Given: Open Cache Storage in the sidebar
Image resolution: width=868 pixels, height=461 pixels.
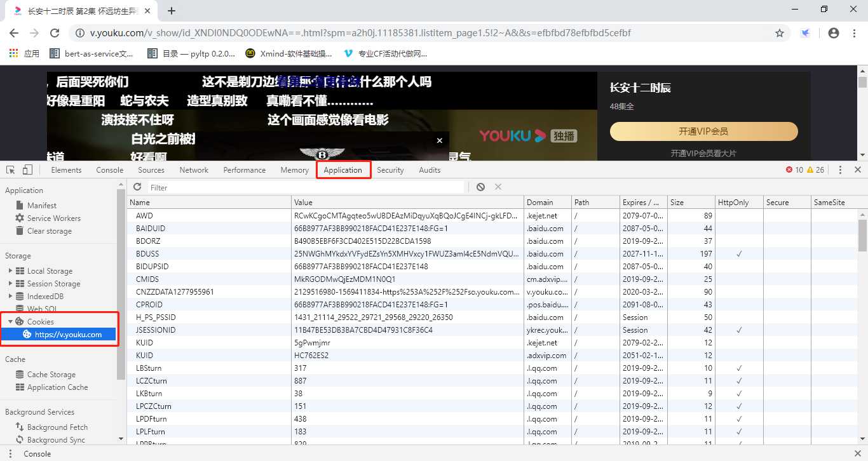Looking at the screenshot, I should coord(51,375).
